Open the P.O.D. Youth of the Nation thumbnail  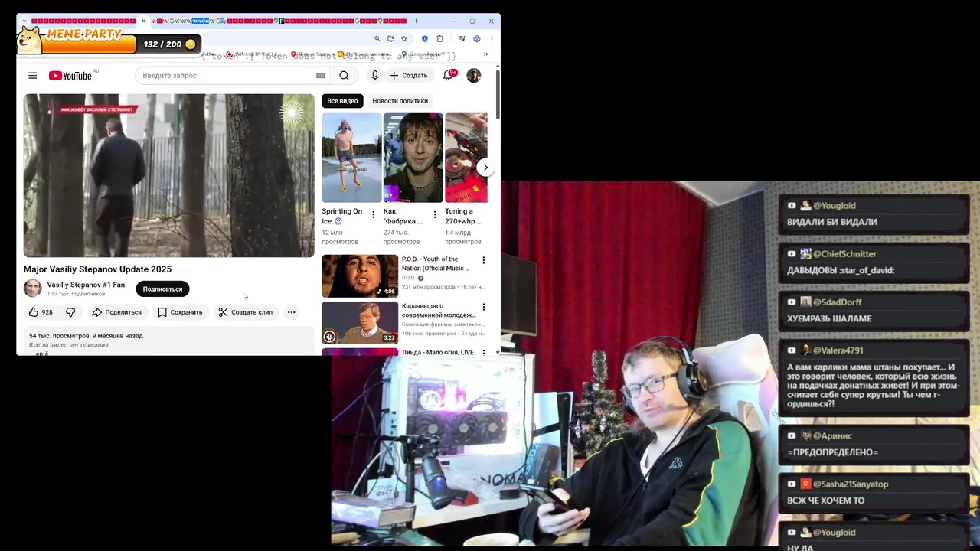(x=360, y=275)
